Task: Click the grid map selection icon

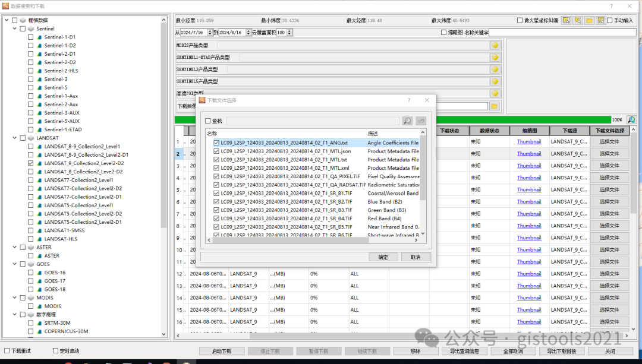Action: click(x=600, y=20)
